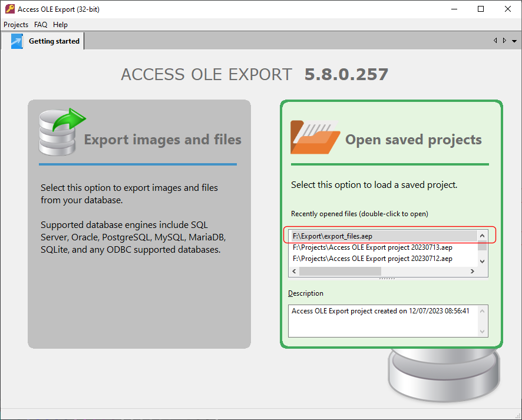Click the Access OLE Export title bar icon
The image size is (522, 420).
[x=9, y=9]
